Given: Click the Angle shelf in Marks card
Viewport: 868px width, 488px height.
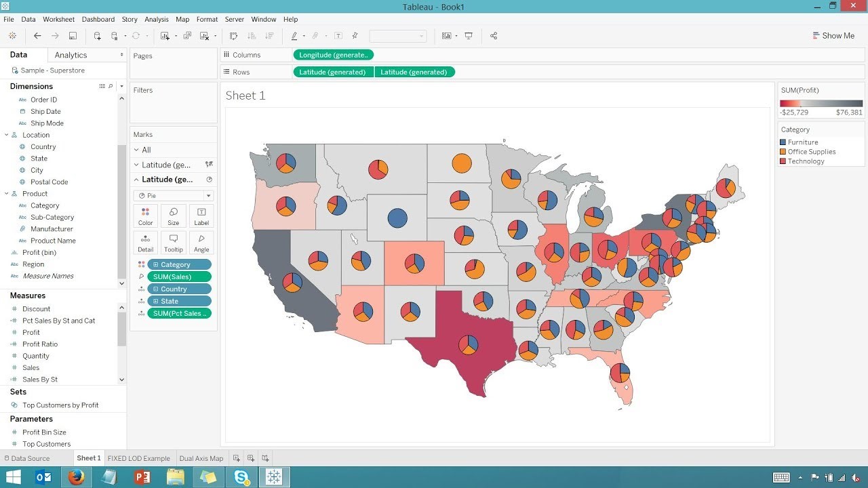Looking at the screenshot, I should tap(201, 242).
